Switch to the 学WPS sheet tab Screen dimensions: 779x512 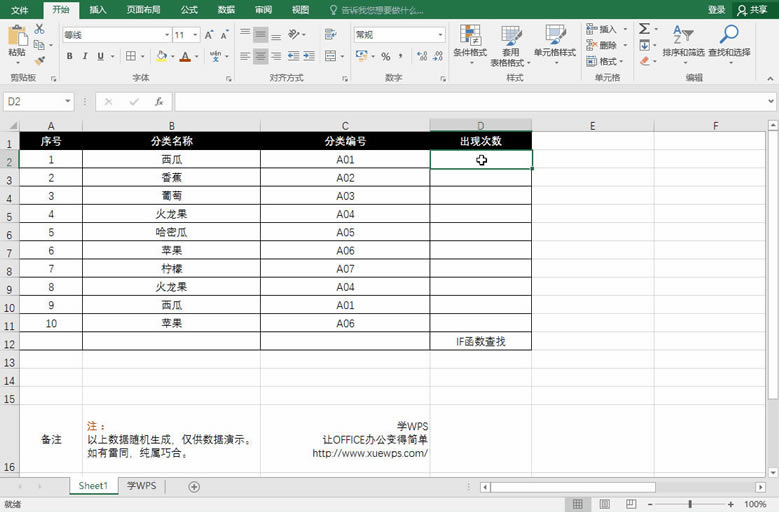pyautogui.click(x=142, y=486)
